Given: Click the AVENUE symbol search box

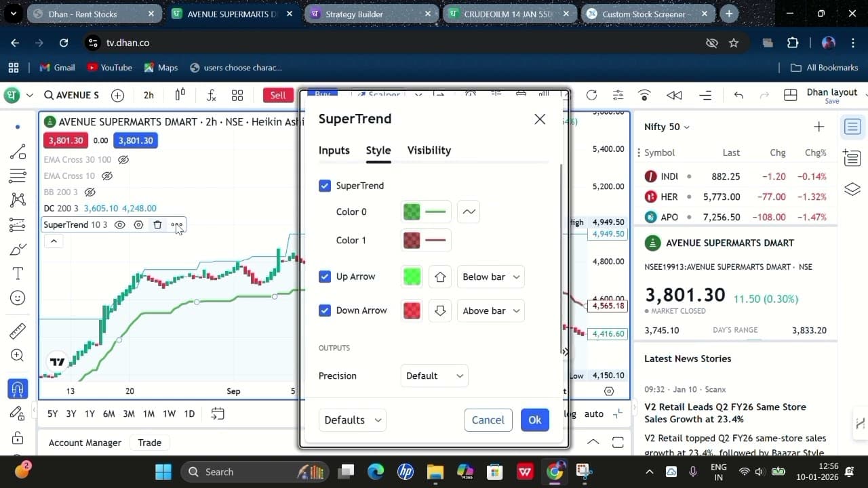Looking at the screenshot, I should click(x=71, y=95).
